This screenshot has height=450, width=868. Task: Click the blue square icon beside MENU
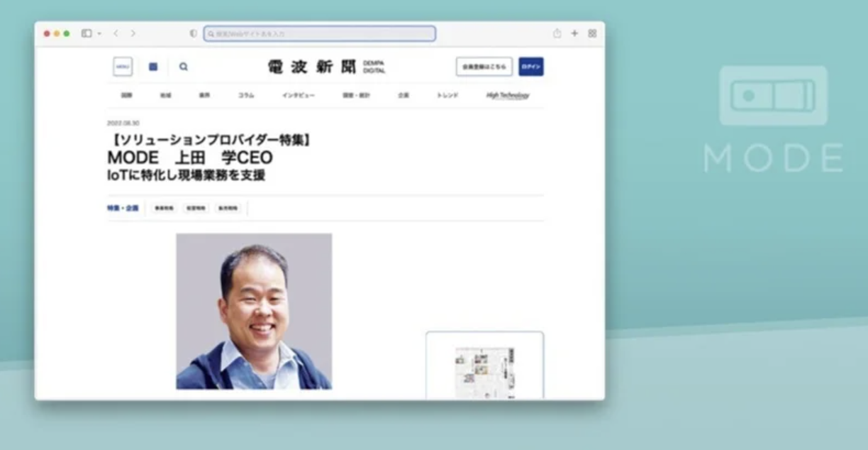coord(153,67)
